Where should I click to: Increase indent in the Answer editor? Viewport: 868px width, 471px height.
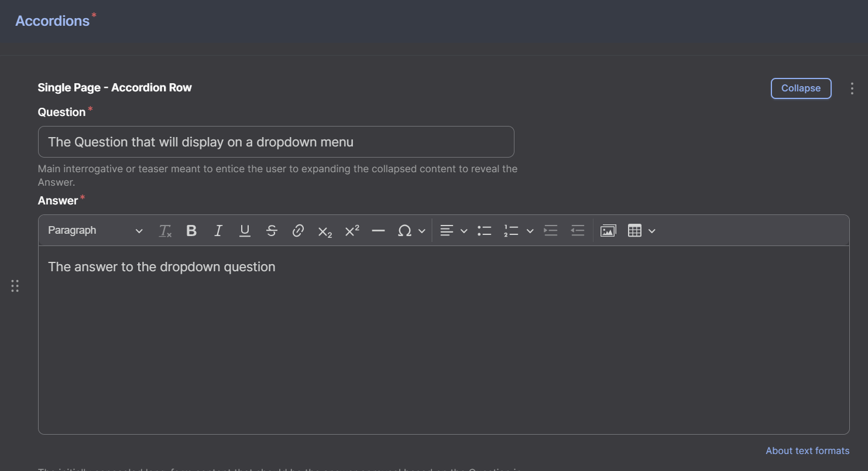(551, 231)
